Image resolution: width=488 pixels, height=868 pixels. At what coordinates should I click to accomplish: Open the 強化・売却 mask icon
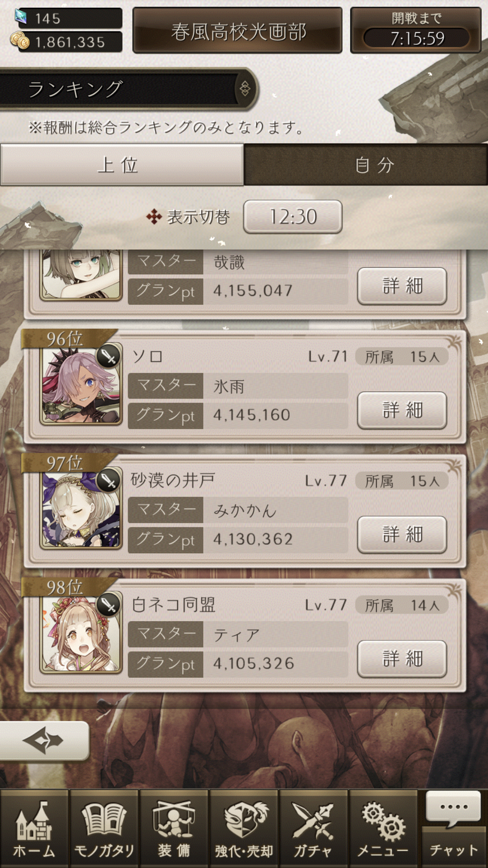click(243, 829)
